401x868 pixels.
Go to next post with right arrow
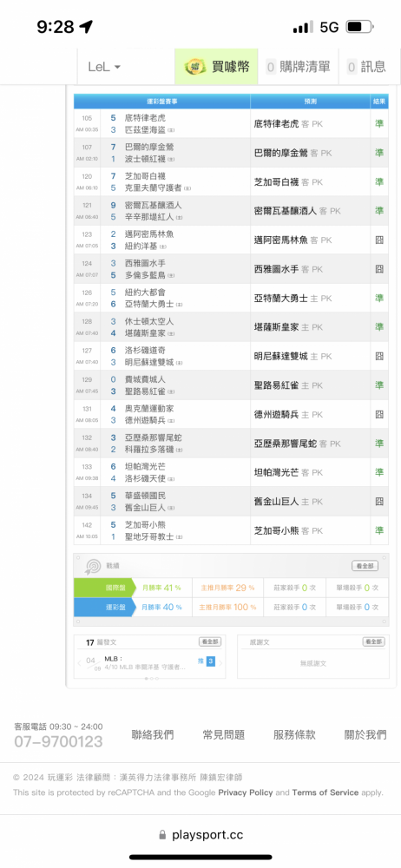click(x=220, y=662)
